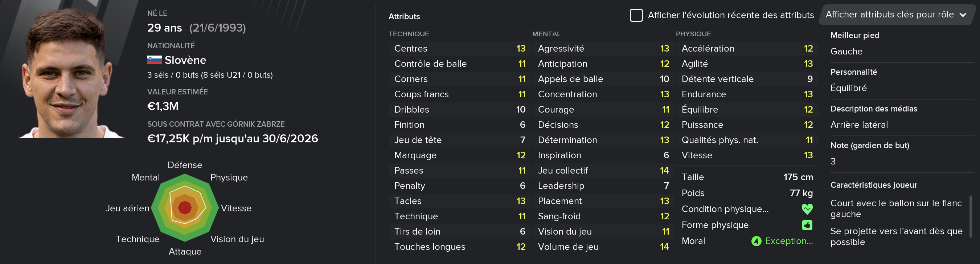The height and width of the screenshot is (264, 980).
Task: Select the Jeu collectif attribute row
Action: [603, 170]
